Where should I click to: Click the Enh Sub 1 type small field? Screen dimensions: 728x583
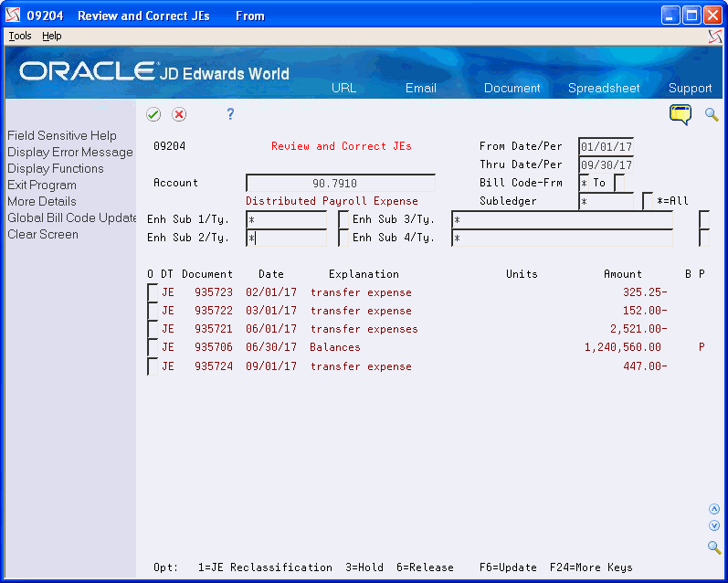pos(343,219)
